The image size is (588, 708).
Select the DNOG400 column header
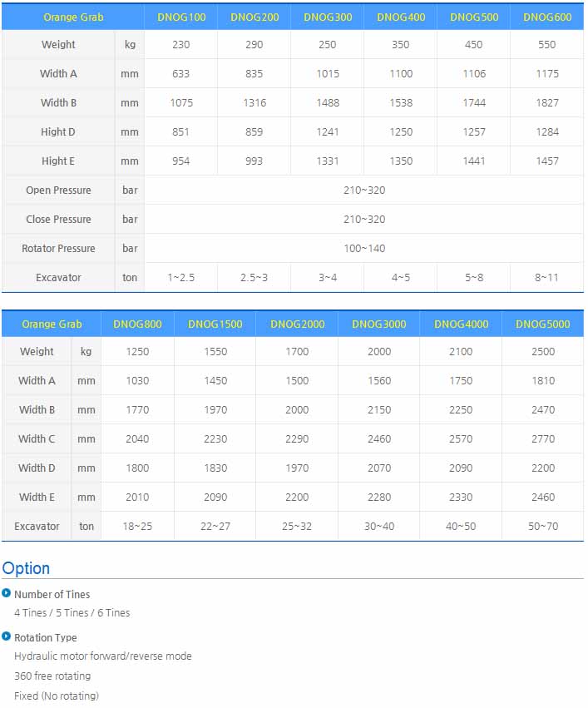[401, 17]
